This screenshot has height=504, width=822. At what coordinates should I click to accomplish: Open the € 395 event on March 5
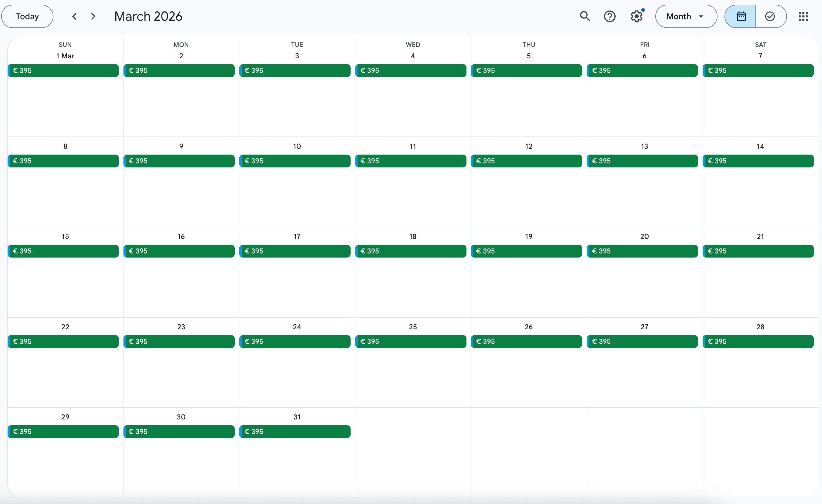(x=526, y=70)
